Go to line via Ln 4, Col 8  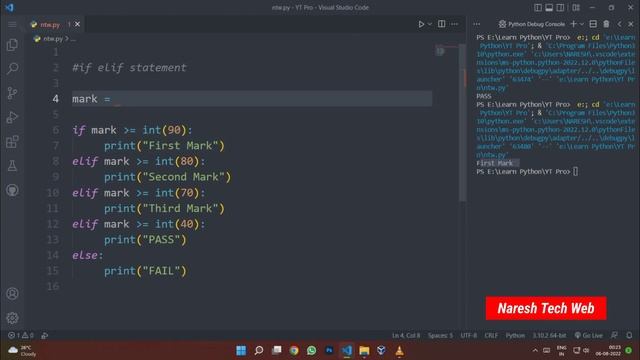(406, 335)
